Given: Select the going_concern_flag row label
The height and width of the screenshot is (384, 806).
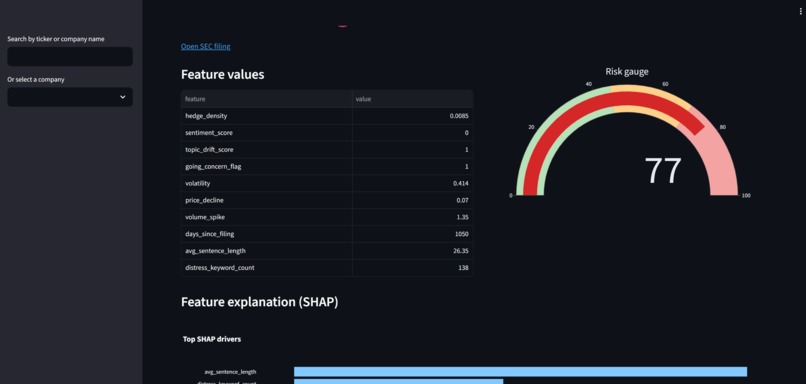Looking at the screenshot, I should (x=213, y=167).
